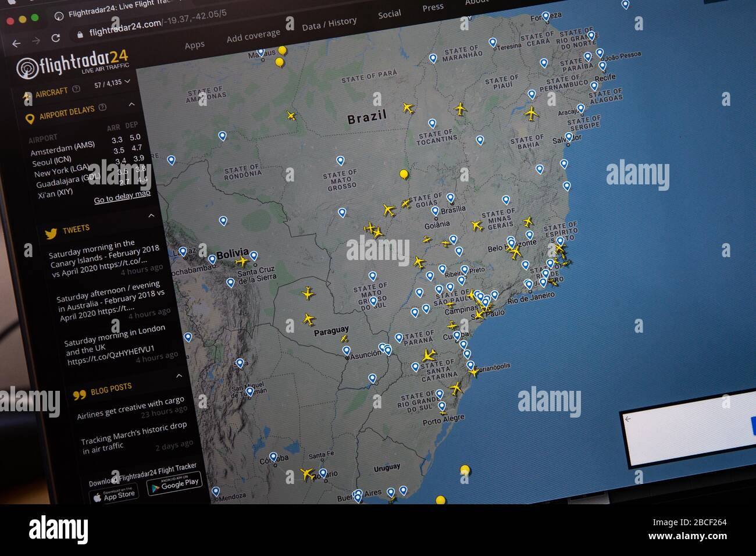Click the yellow location pin icon beside AIRPORT DELAYS
Screen dimensions: 756x556
[x=30, y=119]
